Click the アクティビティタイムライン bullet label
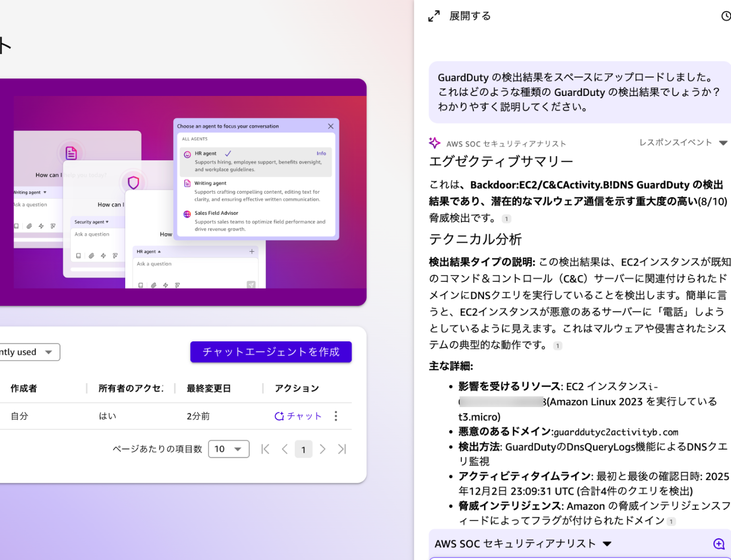This screenshot has width=731, height=560. point(524,476)
